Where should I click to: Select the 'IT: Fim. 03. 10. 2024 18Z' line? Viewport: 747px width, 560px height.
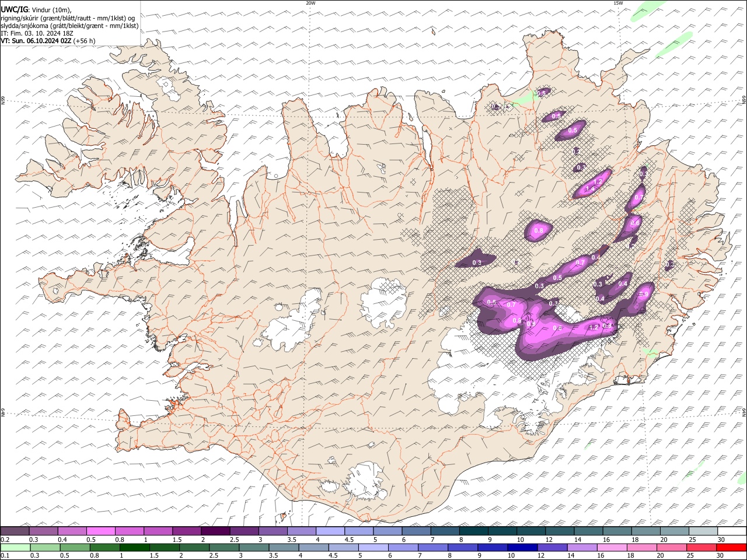click(x=38, y=33)
